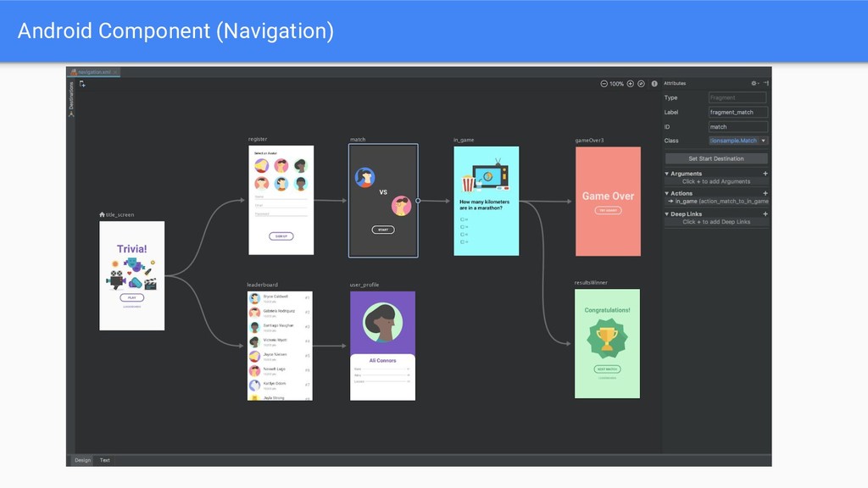This screenshot has width=868, height=488.
Task: Open the Destinations side panel tab
Action: click(x=71, y=99)
